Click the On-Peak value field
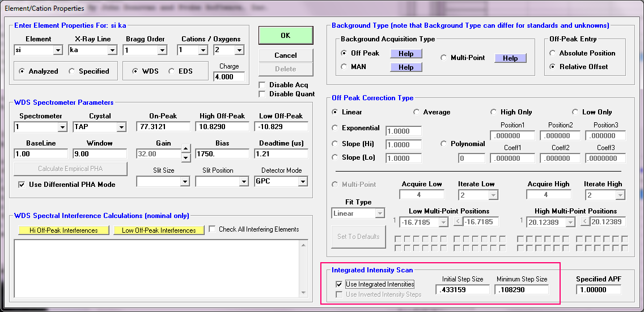The image size is (644, 312). click(163, 127)
